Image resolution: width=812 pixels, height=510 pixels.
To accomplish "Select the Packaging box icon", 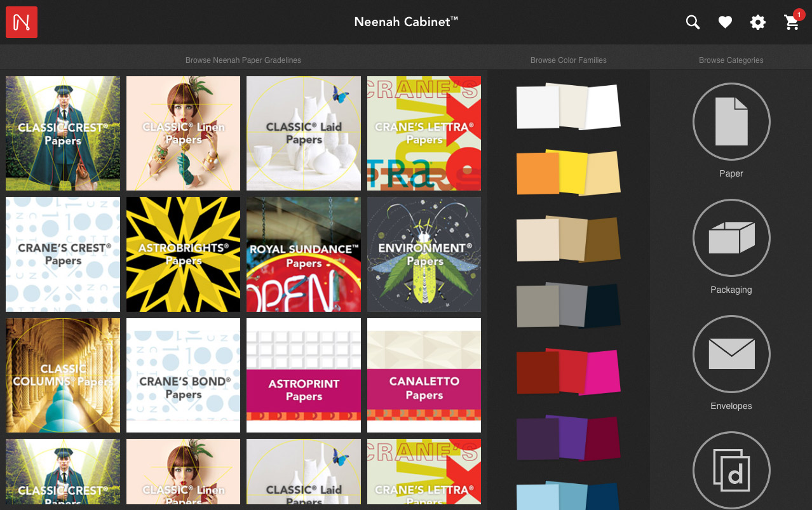I will pos(731,238).
